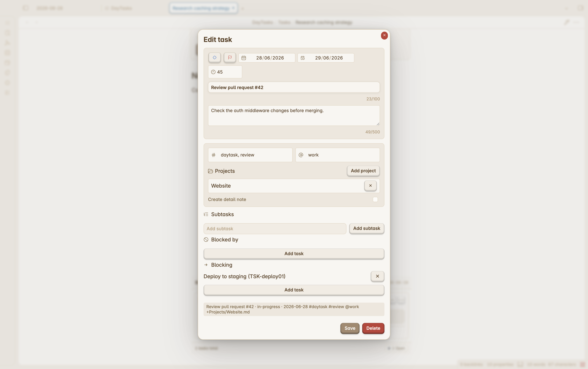The height and width of the screenshot is (369, 588).
Task: Click the red priority flag button
Action: point(230,58)
